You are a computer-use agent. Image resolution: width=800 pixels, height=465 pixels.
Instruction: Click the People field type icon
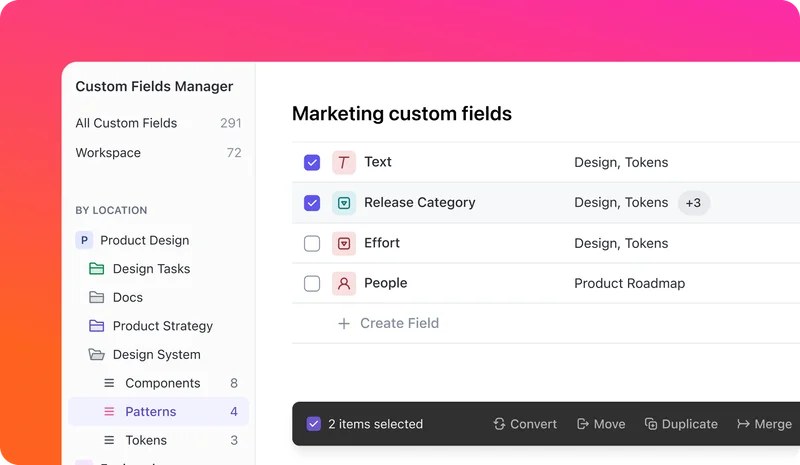[344, 284]
